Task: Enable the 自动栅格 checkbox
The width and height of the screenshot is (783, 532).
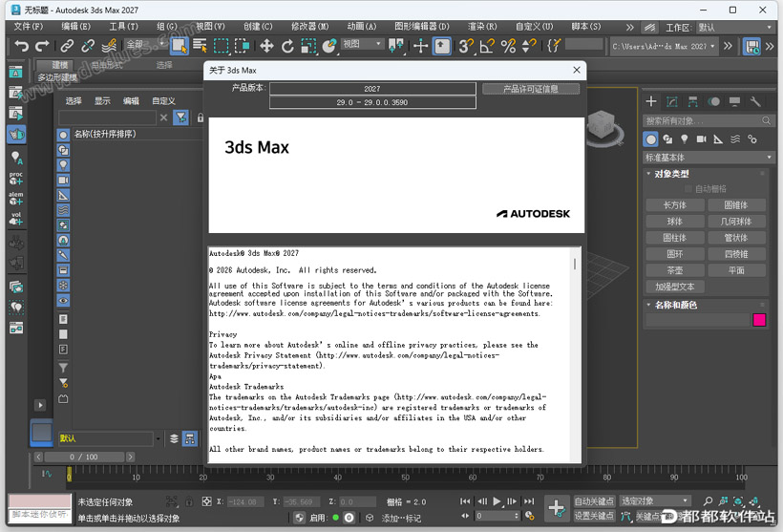Action: 688,189
